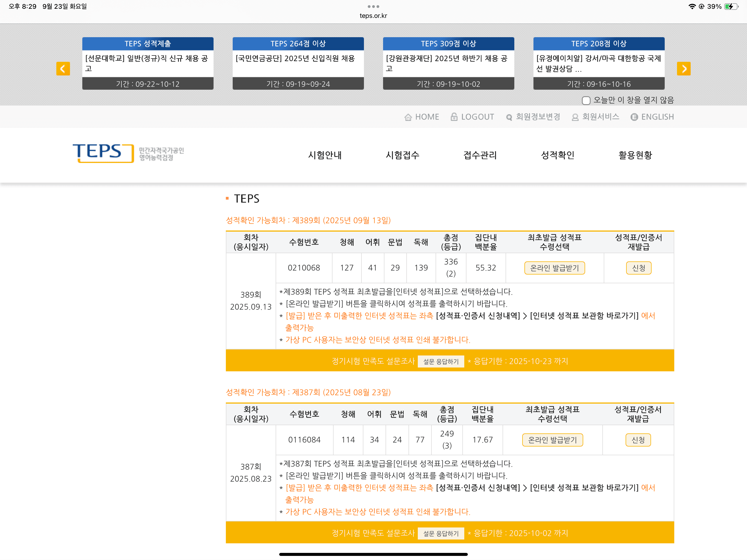Tap the battery status icon
This screenshot has width=747, height=560.
pyautogui.click(x=731, y=6)
